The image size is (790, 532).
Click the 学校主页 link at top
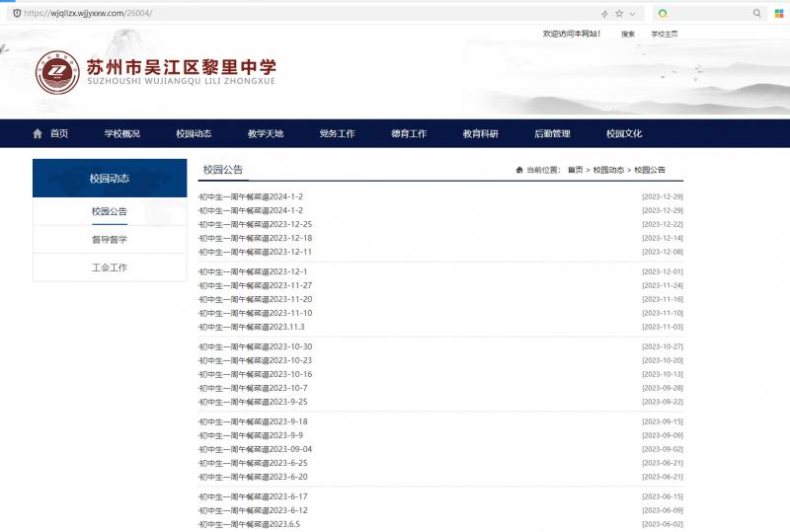point(664,35)
